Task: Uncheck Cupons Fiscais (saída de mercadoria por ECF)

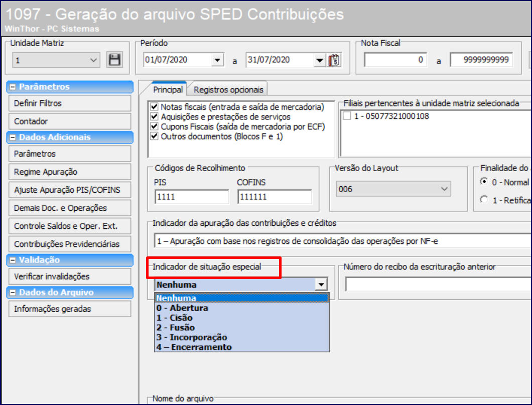Action: point(155,126)
